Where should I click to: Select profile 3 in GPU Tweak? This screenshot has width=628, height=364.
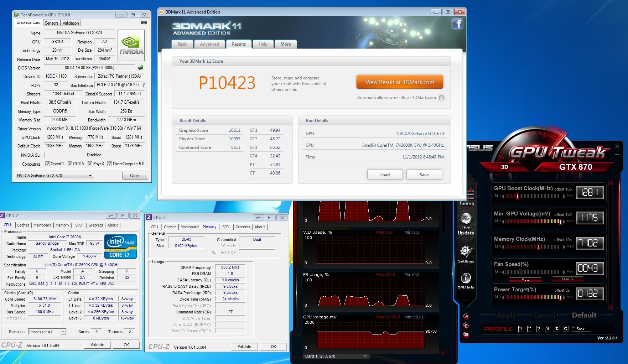(539, 329)
